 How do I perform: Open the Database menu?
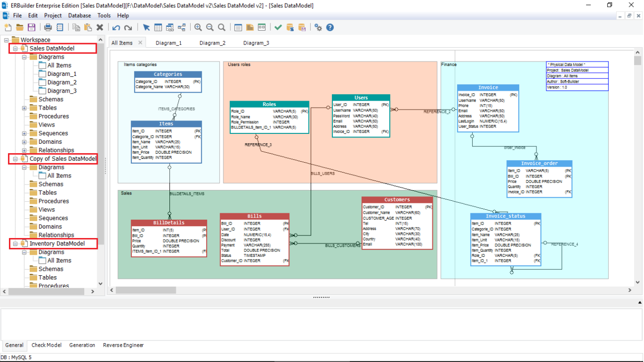click(79, 15)
